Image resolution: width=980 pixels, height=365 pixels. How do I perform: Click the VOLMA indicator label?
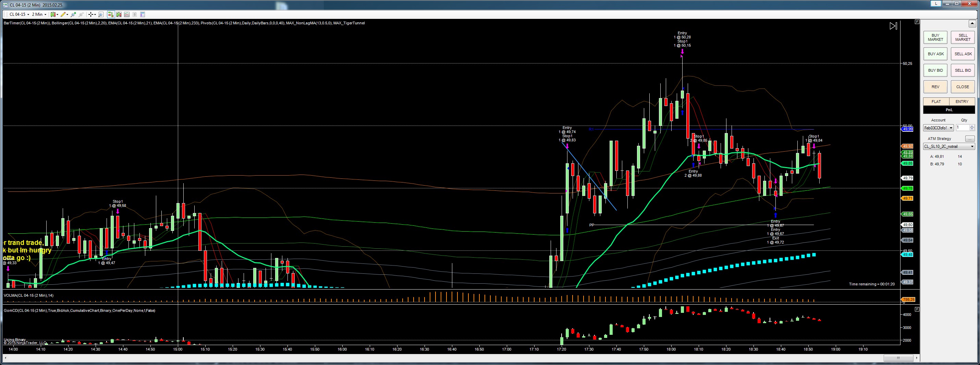pyautogui.click(x=28, y=295)
